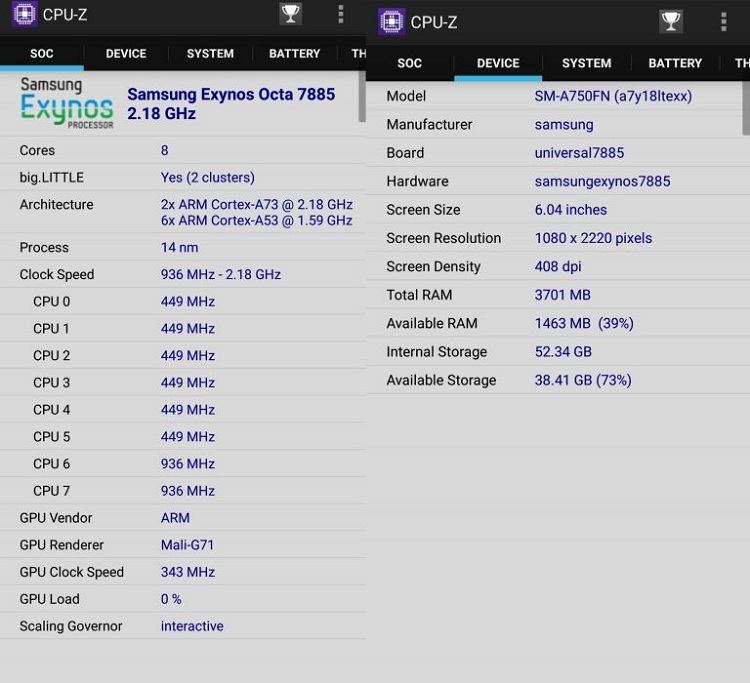Tap the CPU-Z app icon on the DEVICE screen
Viewport: 750px width, 683px height.
[x=392, y=21]
